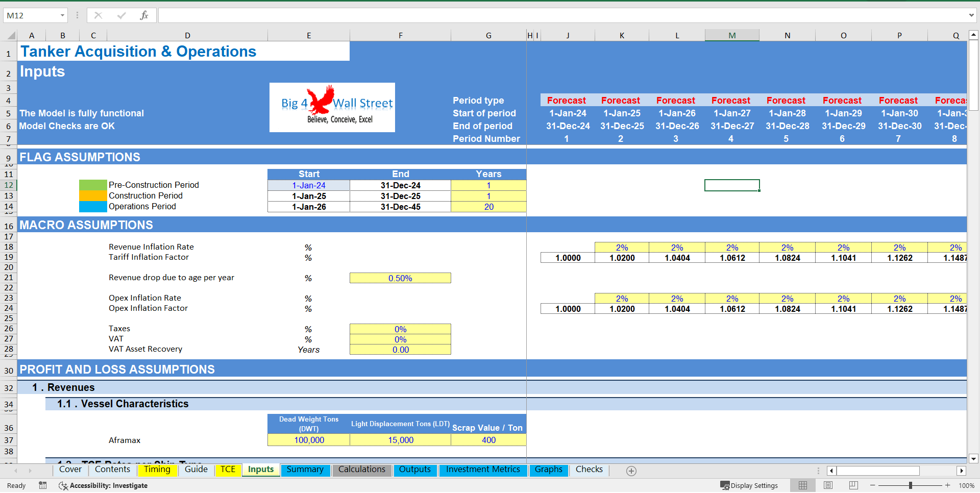Click the horizontal scrollbar left arrow
The image size is (980, 493).
[831, 471]
